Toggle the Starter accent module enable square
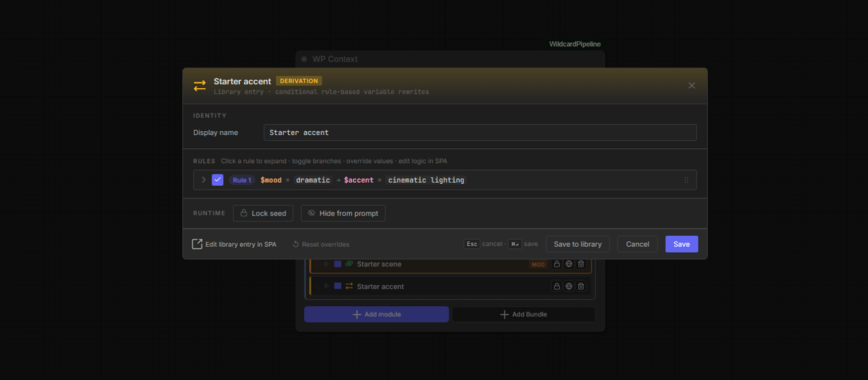Image resolution: width=868 pixels, height=380 pixels. [338, 286]
